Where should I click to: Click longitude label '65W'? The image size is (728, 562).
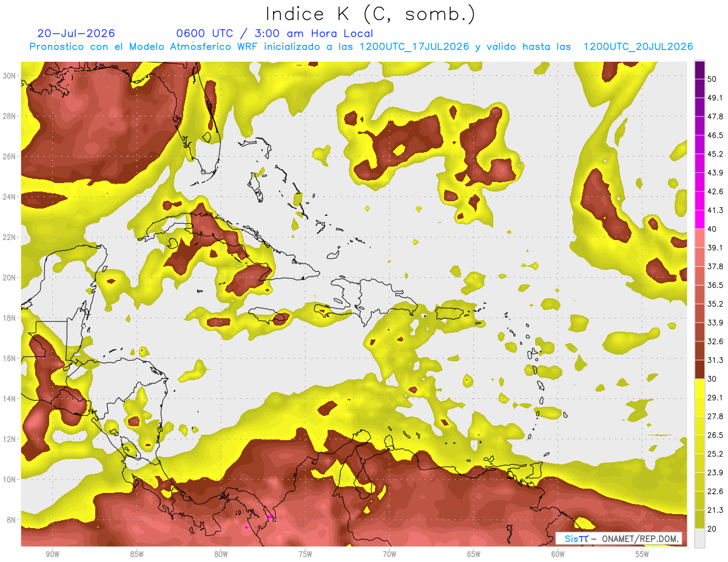pyautogui.click(x=474, y=554)
